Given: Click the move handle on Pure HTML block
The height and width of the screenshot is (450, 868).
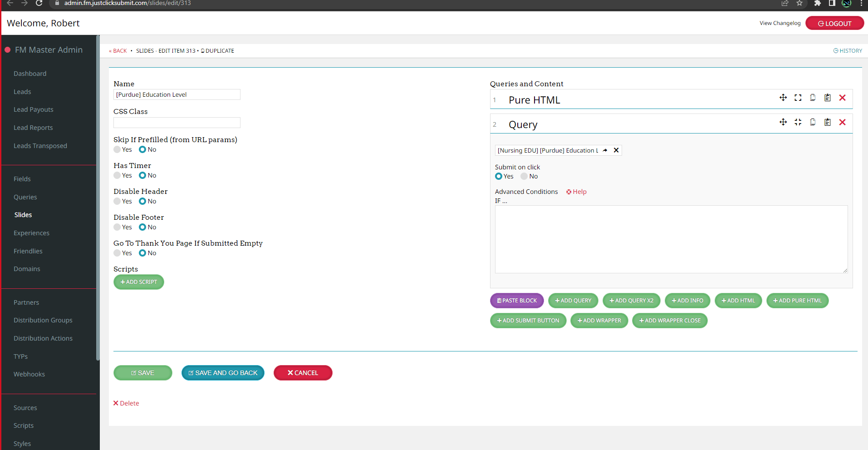Looking at the screenshot, I should point(783,98).
